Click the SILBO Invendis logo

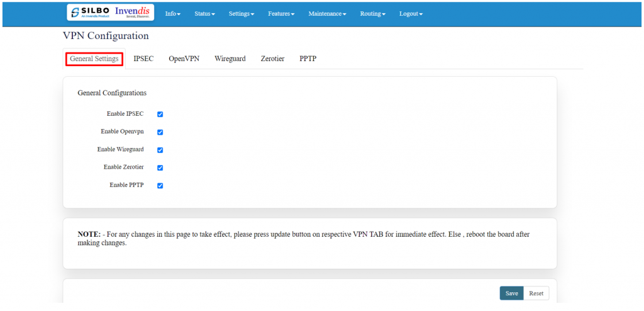(110, 13)
